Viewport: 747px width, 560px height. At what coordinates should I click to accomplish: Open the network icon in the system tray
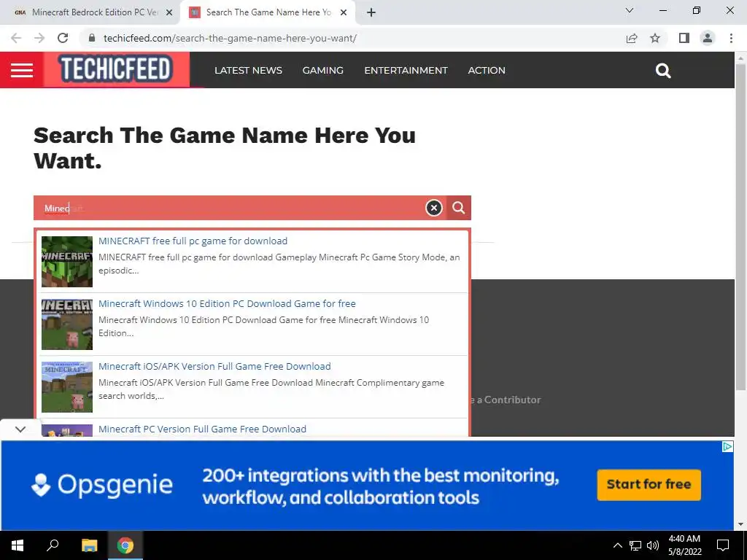click(x=635, y=545)
